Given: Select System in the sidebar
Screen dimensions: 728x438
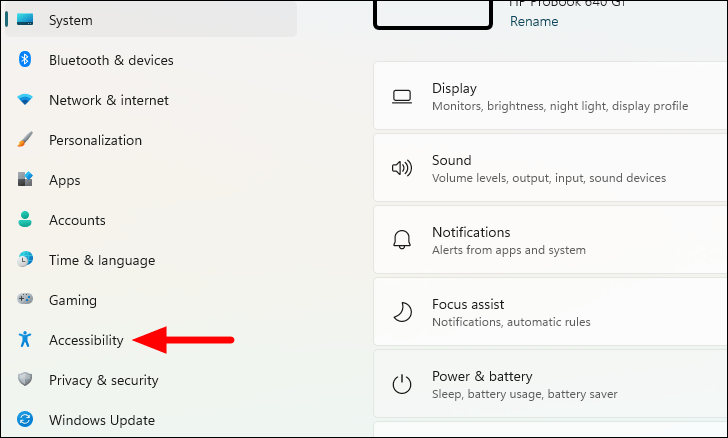Looking at the screenshot, I should click(x=70, y=20).
